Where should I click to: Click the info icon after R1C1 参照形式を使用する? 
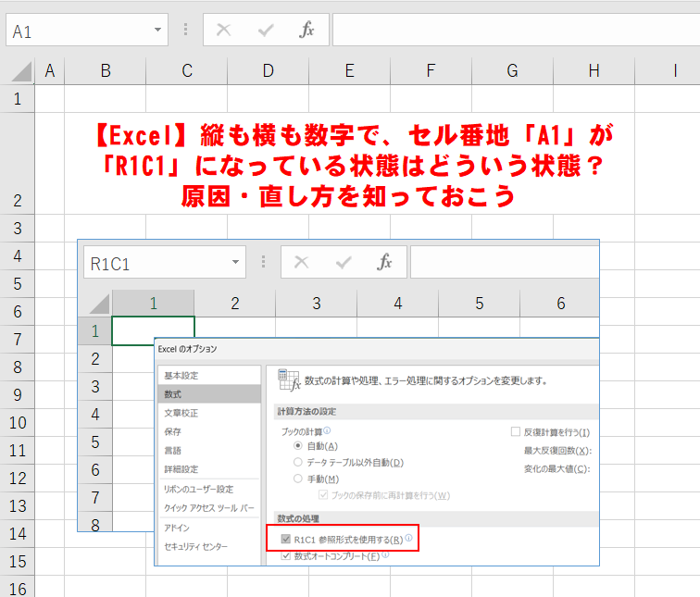click(x=408, y=538)
